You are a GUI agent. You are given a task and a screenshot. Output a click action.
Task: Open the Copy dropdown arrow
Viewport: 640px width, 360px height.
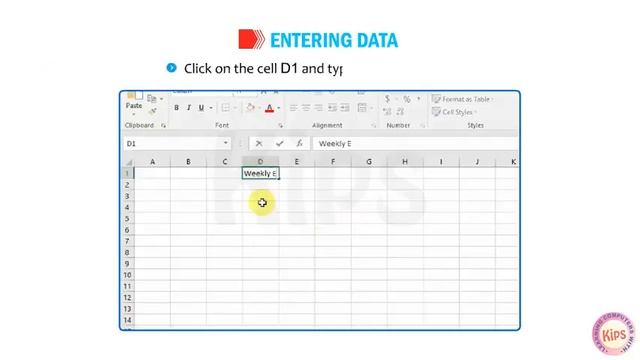(162, 99)
